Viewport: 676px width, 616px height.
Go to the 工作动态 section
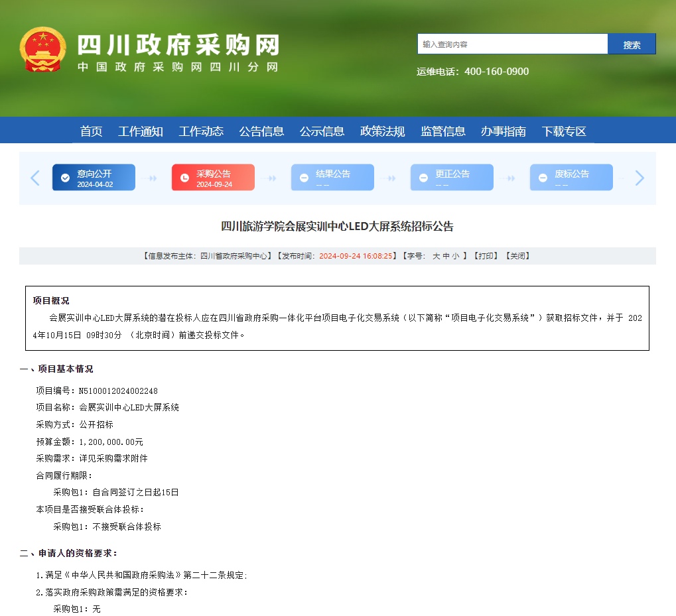coord(201,131)
